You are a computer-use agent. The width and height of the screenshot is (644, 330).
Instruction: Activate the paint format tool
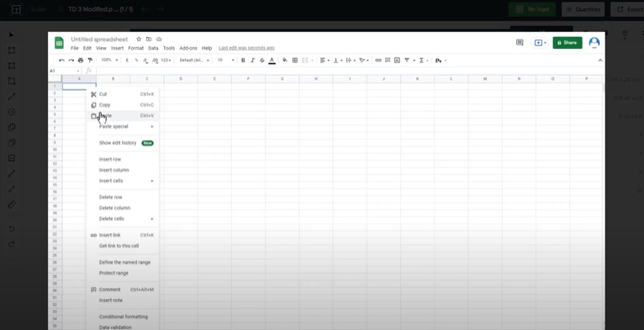click(90, 60)
